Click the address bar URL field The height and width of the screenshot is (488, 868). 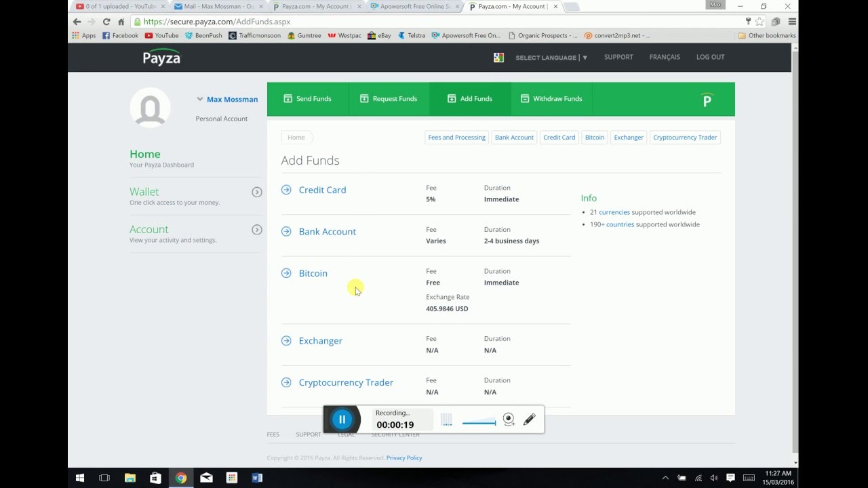434,22
